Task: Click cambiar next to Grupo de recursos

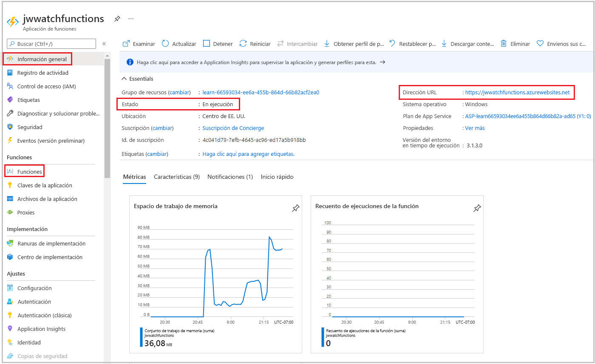Action: pyautogui.click(x=179, y=92)
